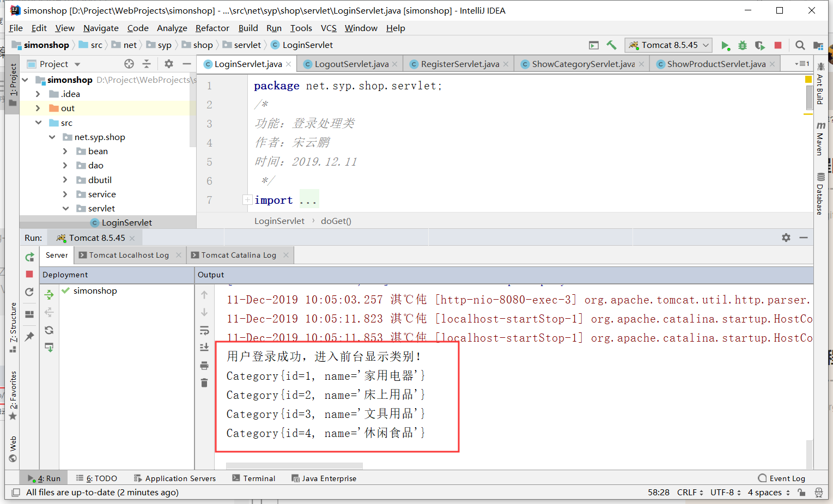Open Project panel settings gear
This screenshot has height=504, width=833.
point(169,64)
